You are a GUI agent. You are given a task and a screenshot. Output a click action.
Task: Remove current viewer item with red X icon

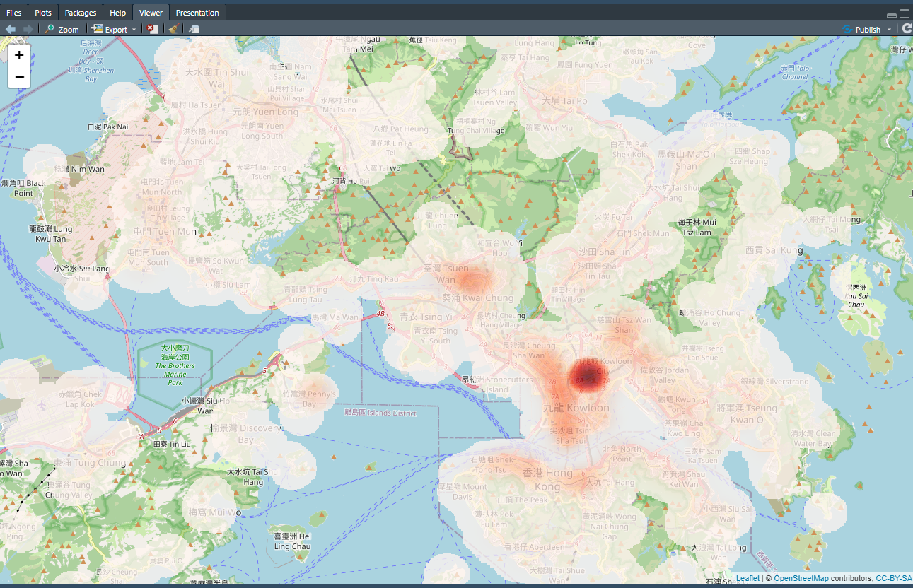[152, 29]
